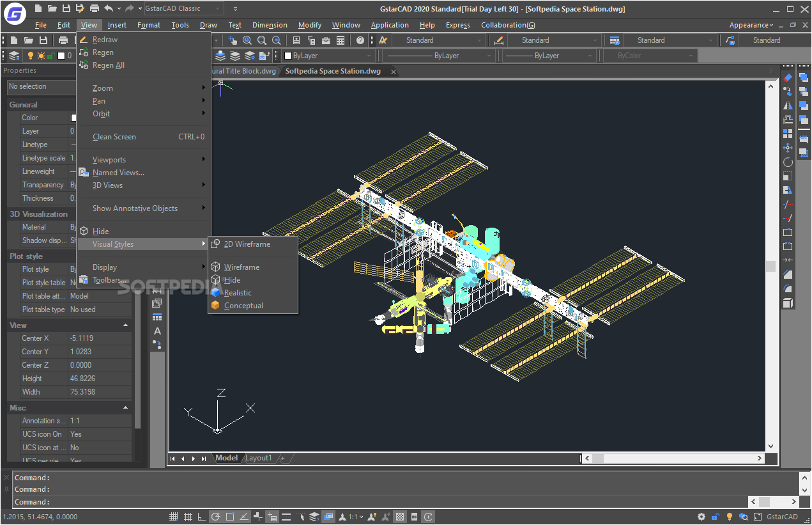Click the layer color white swatch
The width and height of the screenshot is (812, 525).
point(61,56)
